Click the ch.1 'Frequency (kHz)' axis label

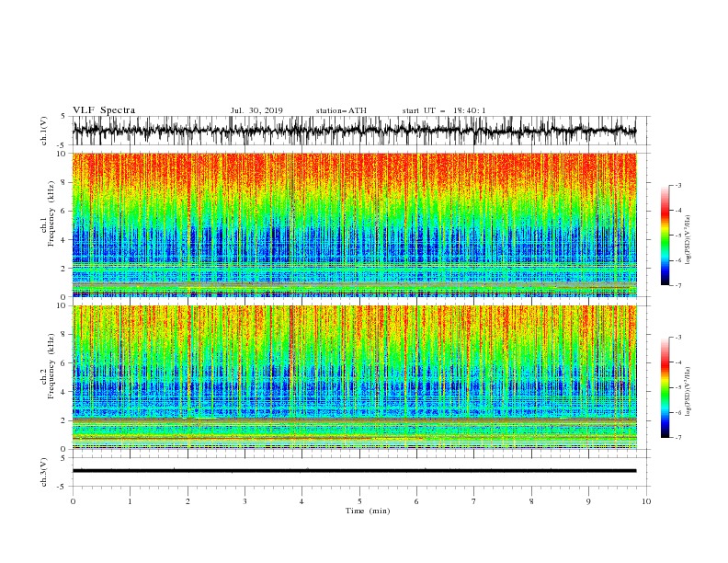51,212
